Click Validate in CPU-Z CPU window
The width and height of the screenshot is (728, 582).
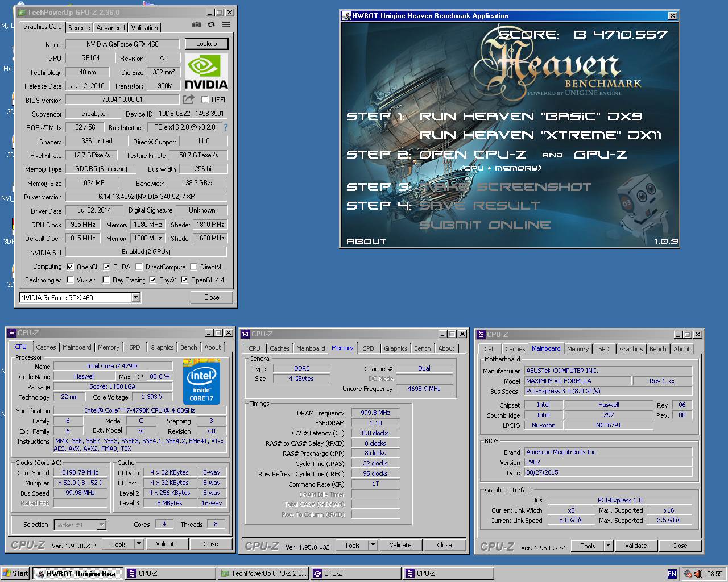tap(167, 544)
